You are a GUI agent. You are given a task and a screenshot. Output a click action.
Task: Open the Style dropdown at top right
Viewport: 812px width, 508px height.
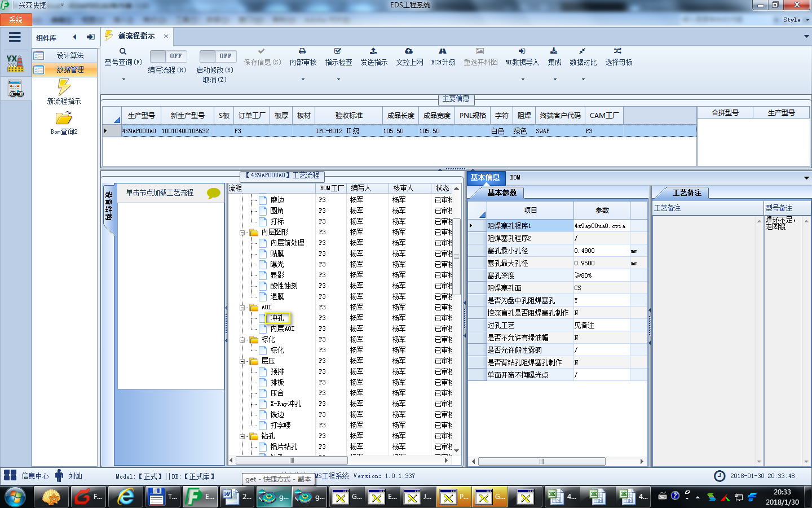coord(796,20)
